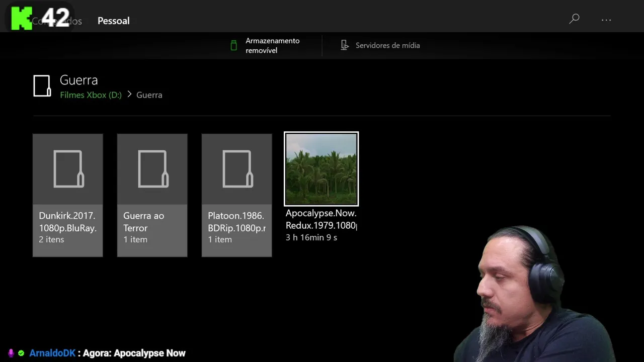
Task: Click the Guerra breadcrumb item
Action: [149, 95]
